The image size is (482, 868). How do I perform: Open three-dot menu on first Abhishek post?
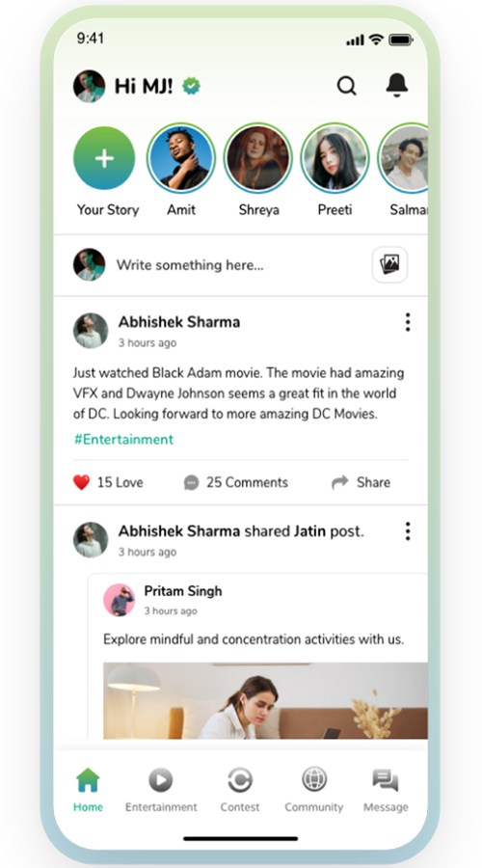coord(408,322)
